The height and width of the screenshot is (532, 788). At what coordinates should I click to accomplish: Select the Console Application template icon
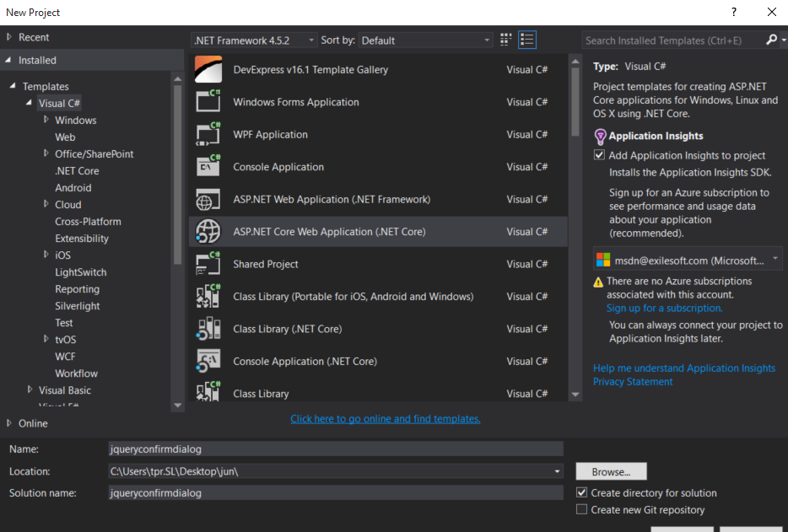[208, 166]
